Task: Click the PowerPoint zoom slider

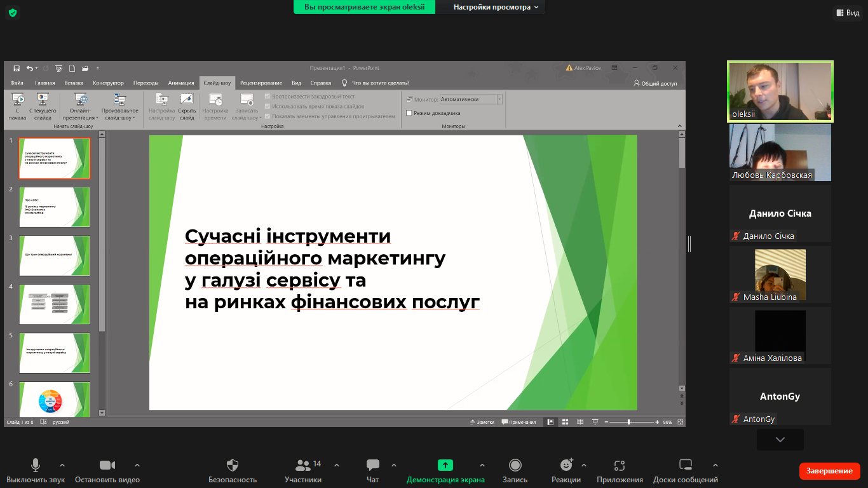Action: click(x=629, y=422)
